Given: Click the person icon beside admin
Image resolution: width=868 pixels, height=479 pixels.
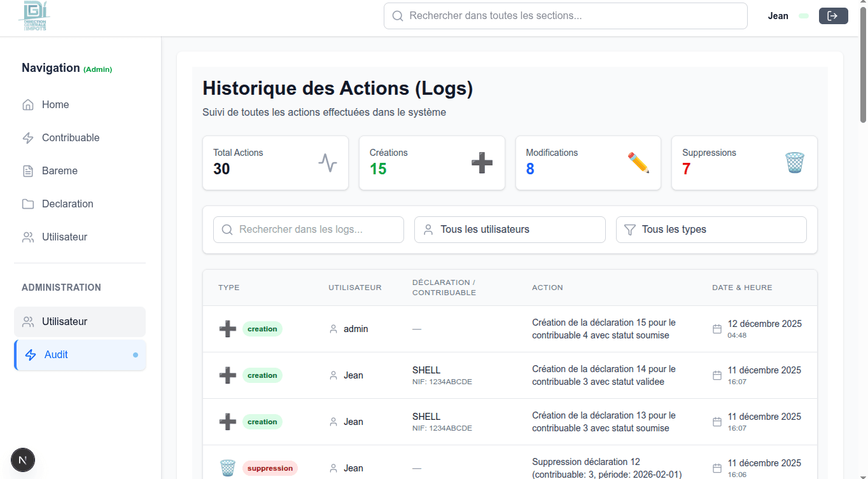Looking at the screenshot, I should click(333, 329).
